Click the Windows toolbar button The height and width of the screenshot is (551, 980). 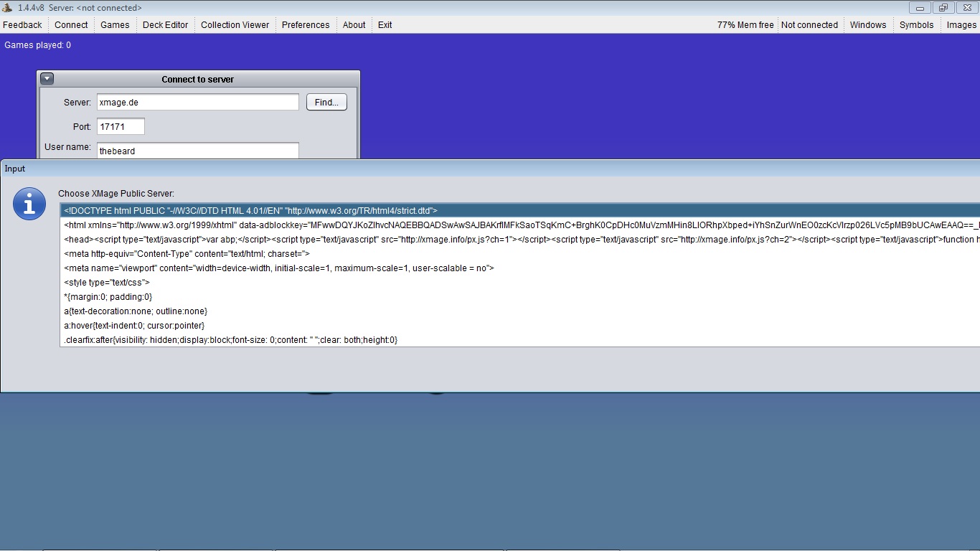[868, 24]
